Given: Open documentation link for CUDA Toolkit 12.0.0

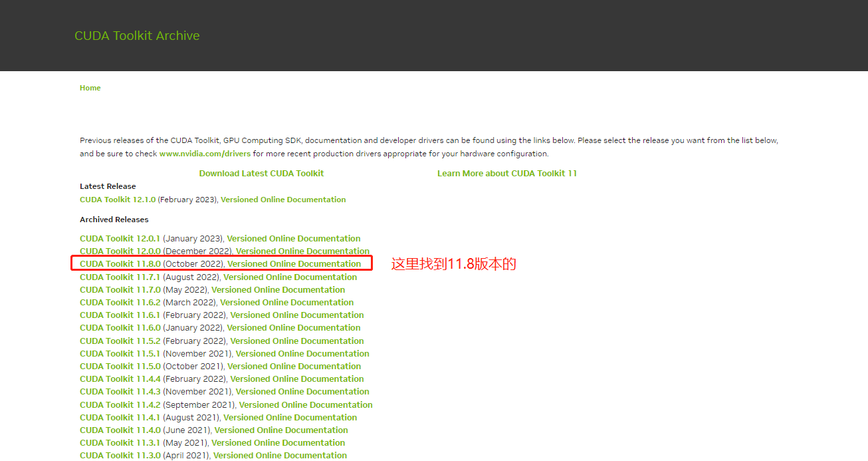Looking at the screenshot, I should point(302,251).
